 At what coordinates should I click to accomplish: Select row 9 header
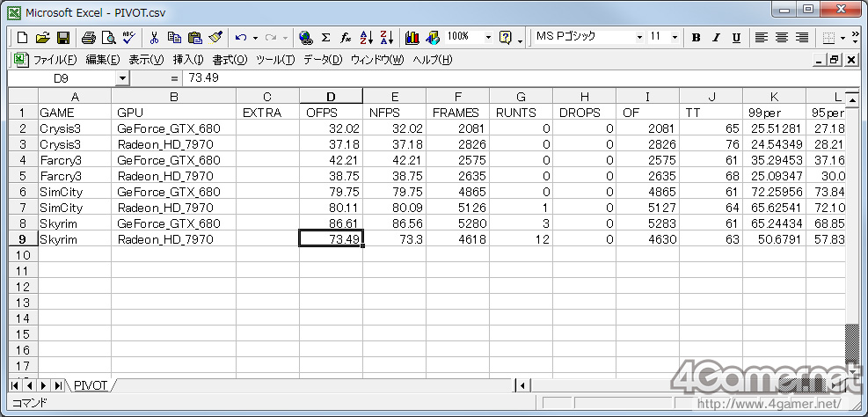(x=23, y=240)
